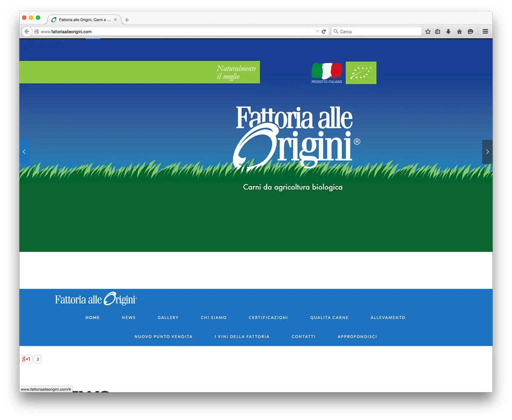Viewport: 512px width, 420px height.
Task: Go back using the browser back arrow
Action: (27, 32)
